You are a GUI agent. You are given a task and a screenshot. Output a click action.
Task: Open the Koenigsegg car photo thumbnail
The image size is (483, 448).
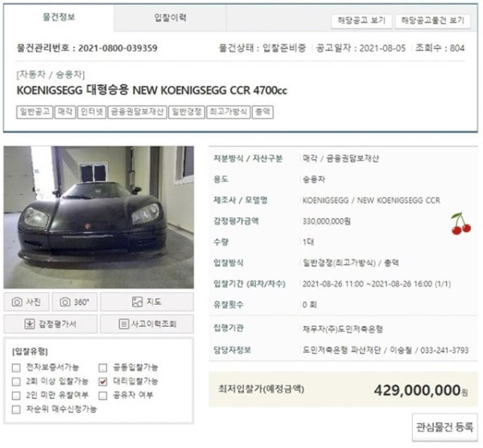[98, 217]
